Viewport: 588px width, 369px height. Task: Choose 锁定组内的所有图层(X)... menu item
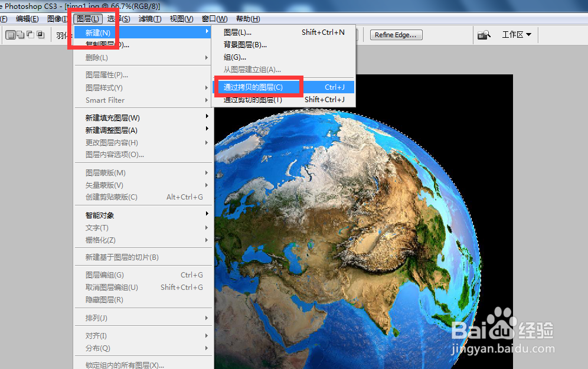143,365
